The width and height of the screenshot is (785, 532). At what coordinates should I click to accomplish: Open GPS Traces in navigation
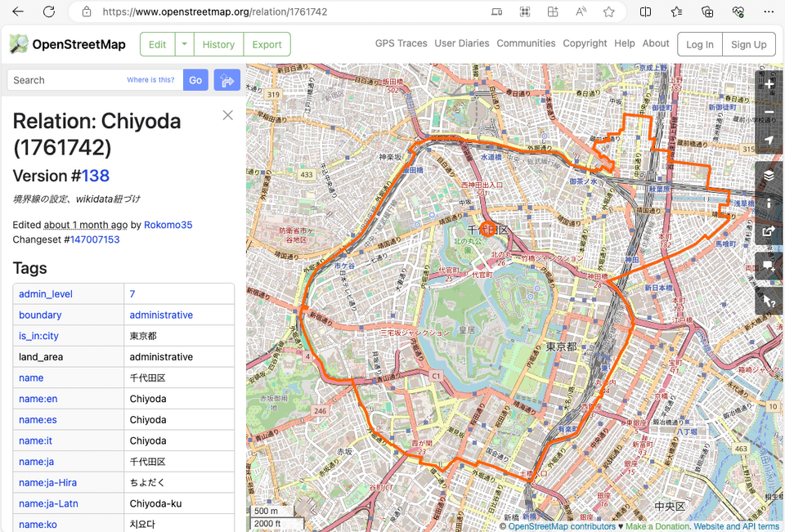(x=401, y=43)
